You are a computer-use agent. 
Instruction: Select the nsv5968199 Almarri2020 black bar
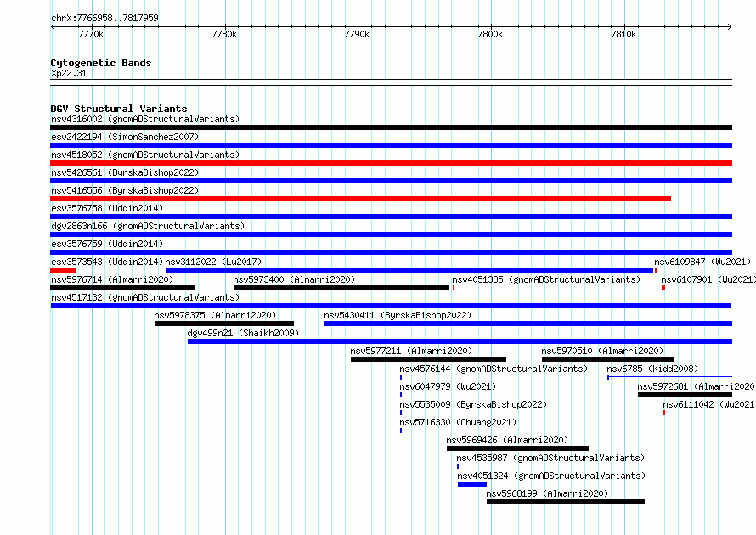point(566,502)
